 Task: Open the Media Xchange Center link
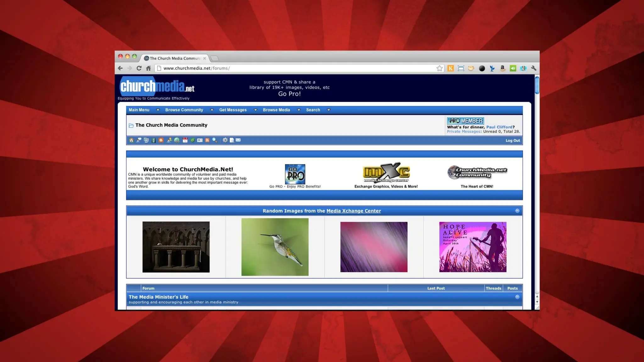(x=353, y=211)
